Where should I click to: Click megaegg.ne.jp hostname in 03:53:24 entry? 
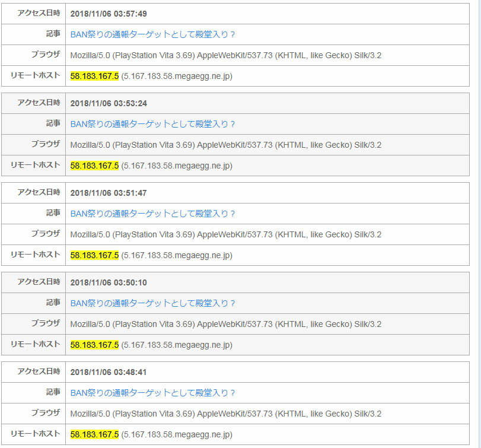[177, 166]
